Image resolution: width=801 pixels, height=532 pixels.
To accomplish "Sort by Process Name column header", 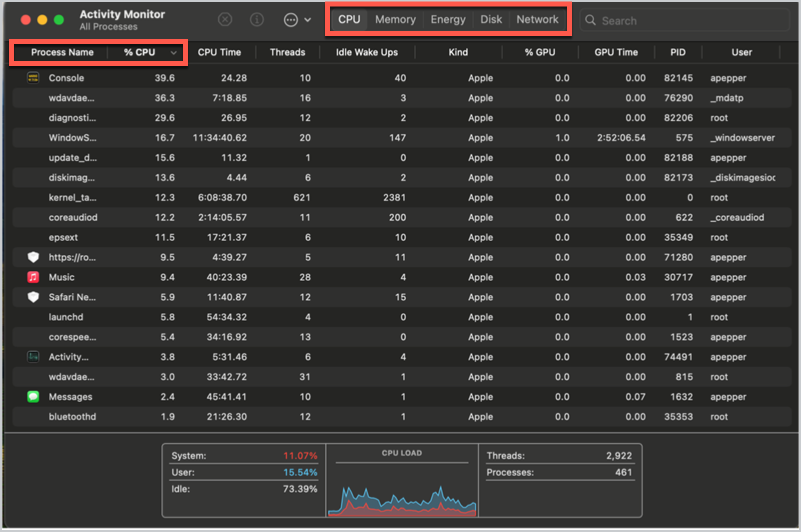I will (62, 52).
